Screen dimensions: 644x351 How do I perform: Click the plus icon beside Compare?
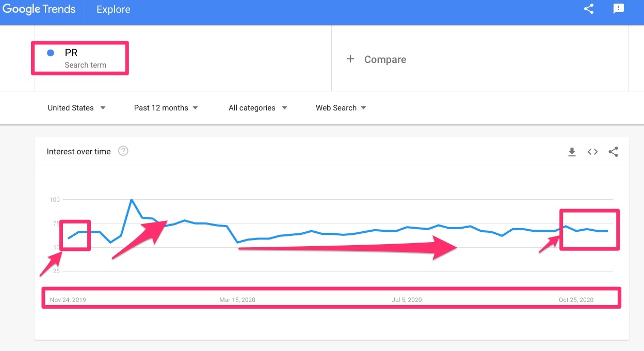tap(350, 59)
